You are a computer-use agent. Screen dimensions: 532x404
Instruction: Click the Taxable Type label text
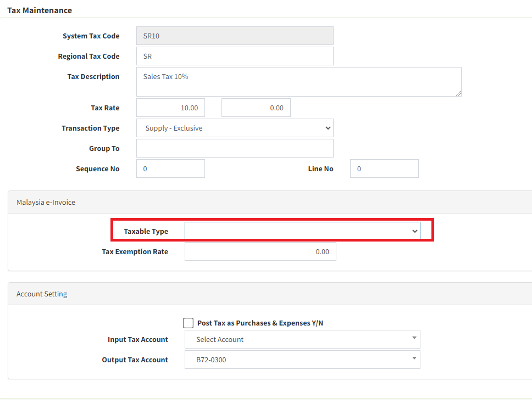point(146,231)
